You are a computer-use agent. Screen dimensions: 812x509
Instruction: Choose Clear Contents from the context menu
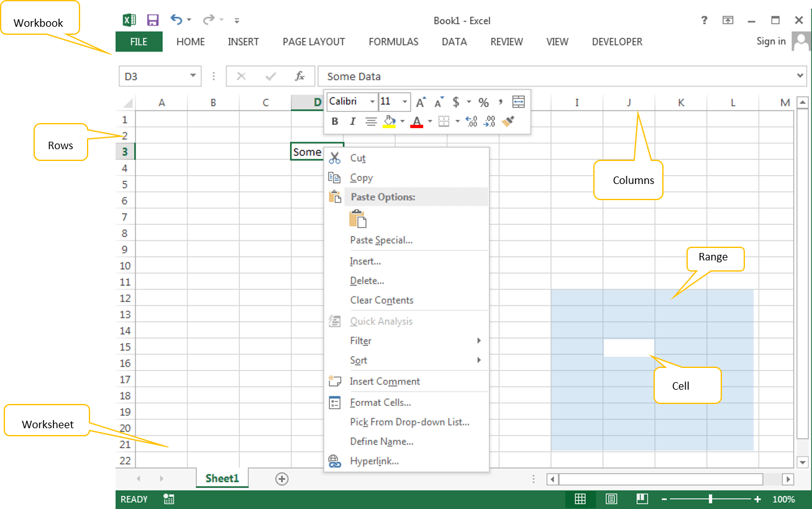coord(381,300)
